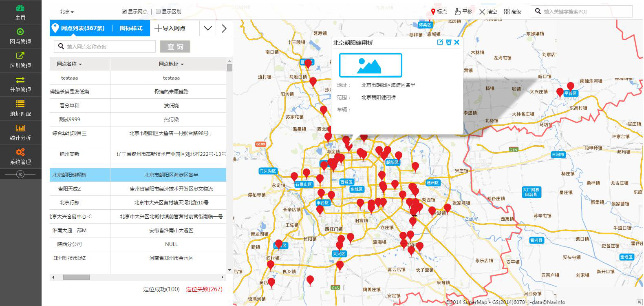Open 区划管理 sidebar section
Screen dimensions: 644x306
[x=20, y=60]
